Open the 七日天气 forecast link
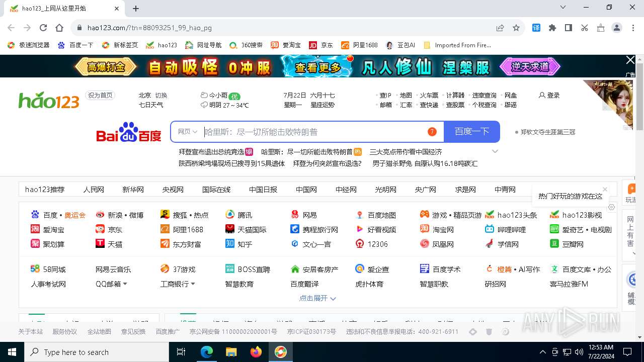Image resolution: width=644 pixels, height=362 pixels. 151,105
